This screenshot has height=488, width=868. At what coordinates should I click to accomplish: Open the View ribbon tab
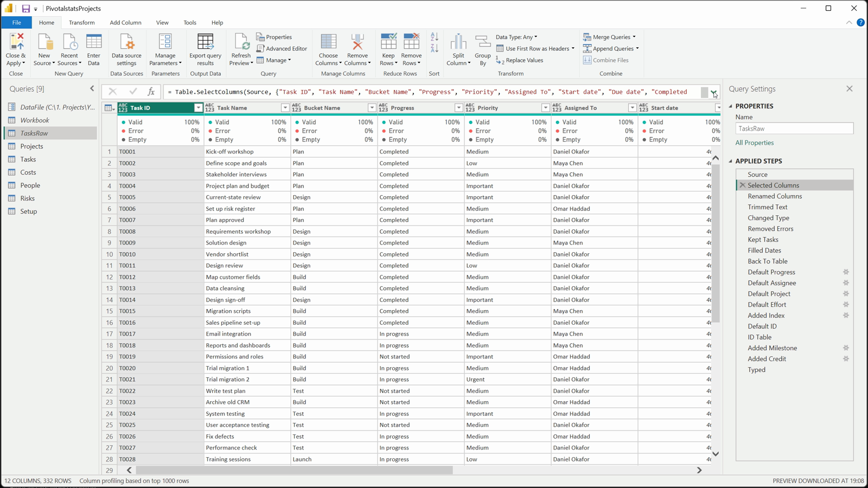point(162,23)
